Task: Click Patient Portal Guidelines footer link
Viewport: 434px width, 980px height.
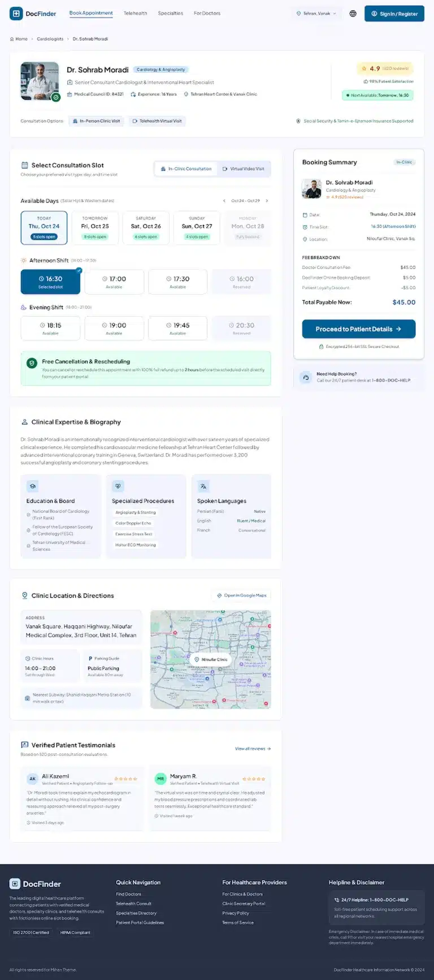Action: [x=140, y=923]
